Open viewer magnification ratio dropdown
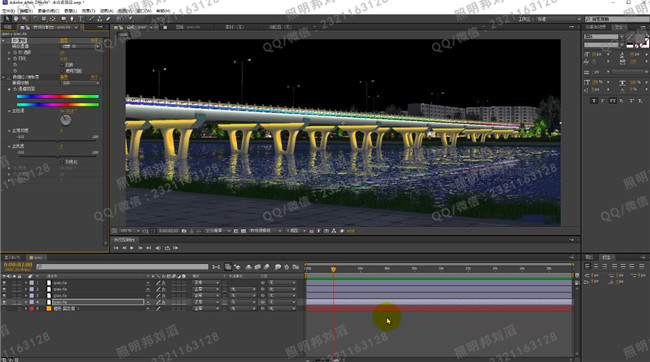Viewport: 650px width, 362px height. coord(129,231)
